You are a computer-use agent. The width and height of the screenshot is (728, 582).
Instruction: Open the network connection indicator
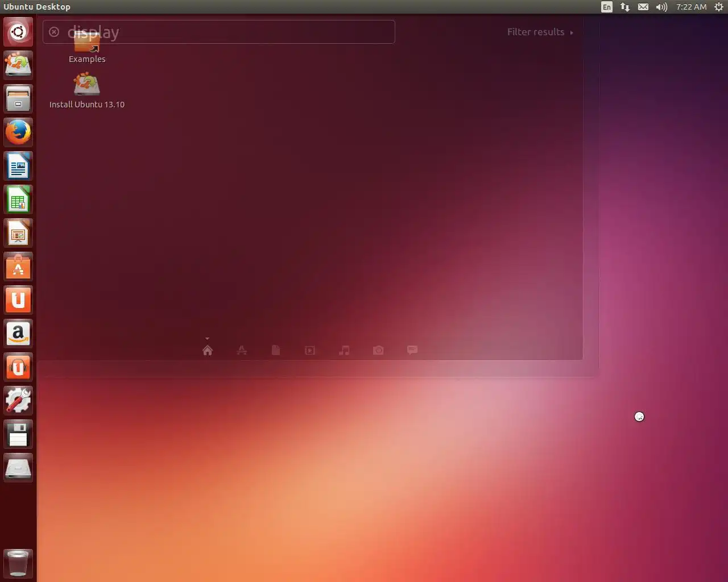click(625, 7)
